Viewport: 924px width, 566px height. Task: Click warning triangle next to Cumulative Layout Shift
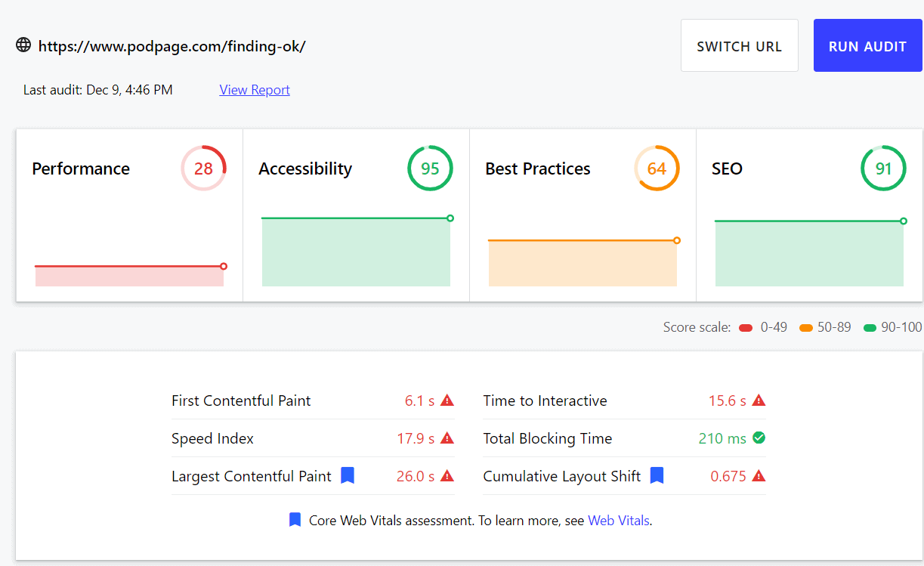759,476
